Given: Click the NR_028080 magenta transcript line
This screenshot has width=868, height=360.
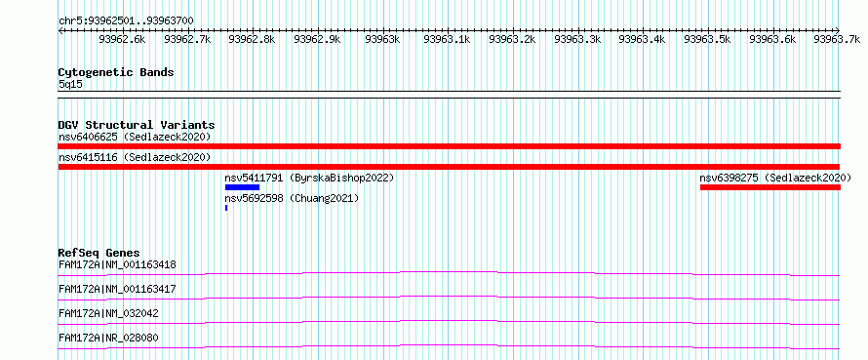Looking at the screenshot, I should coord(449,346).
